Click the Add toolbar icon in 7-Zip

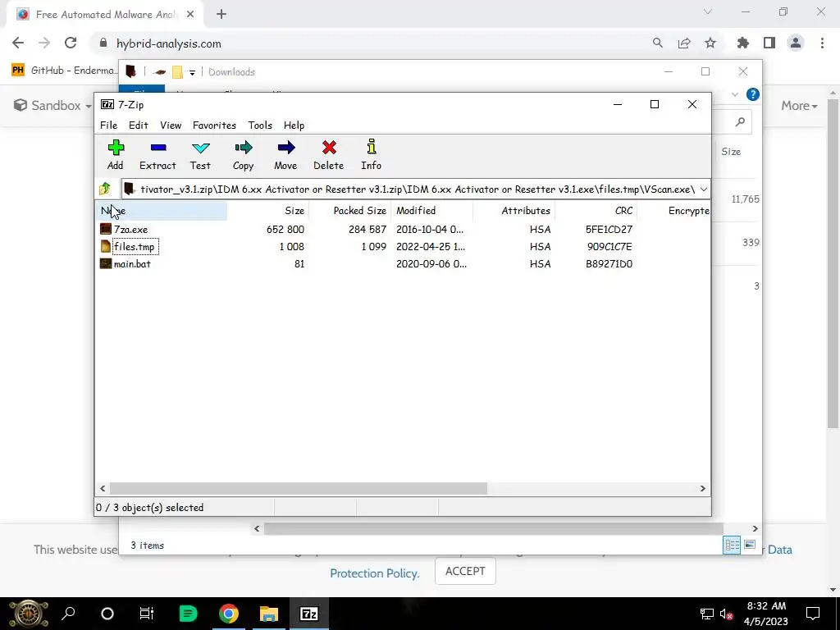click(116, 154)
